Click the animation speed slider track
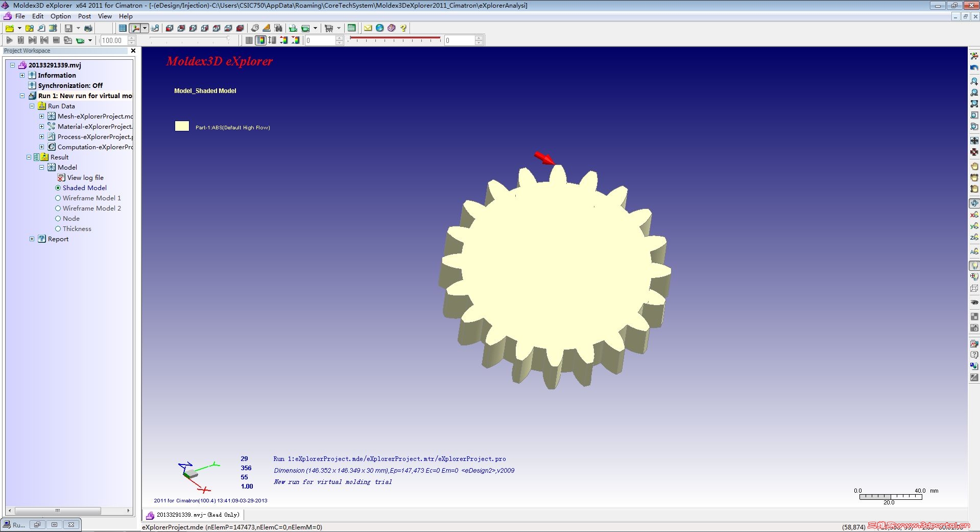Screen dimensions: 980x532 189,39
